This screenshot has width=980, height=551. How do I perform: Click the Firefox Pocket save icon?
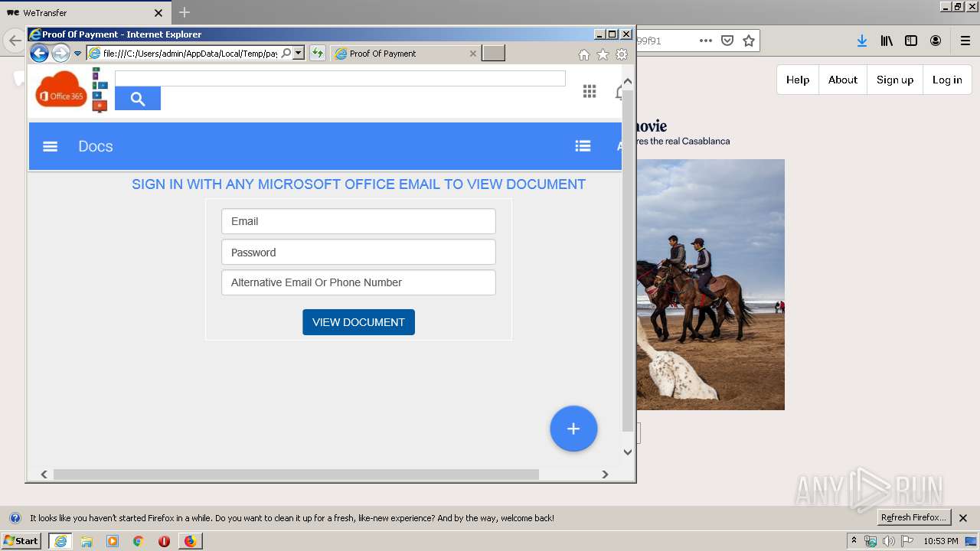click(727, 41)
